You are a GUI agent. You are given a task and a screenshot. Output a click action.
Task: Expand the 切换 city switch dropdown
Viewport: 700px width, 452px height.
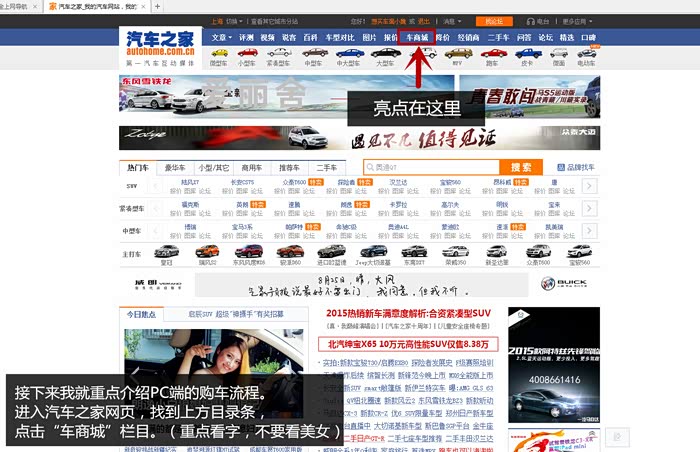pyautogui.click(x=234, y=21)
